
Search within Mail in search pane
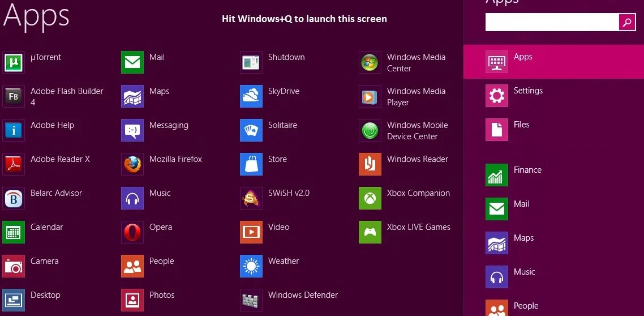[553, 209]
